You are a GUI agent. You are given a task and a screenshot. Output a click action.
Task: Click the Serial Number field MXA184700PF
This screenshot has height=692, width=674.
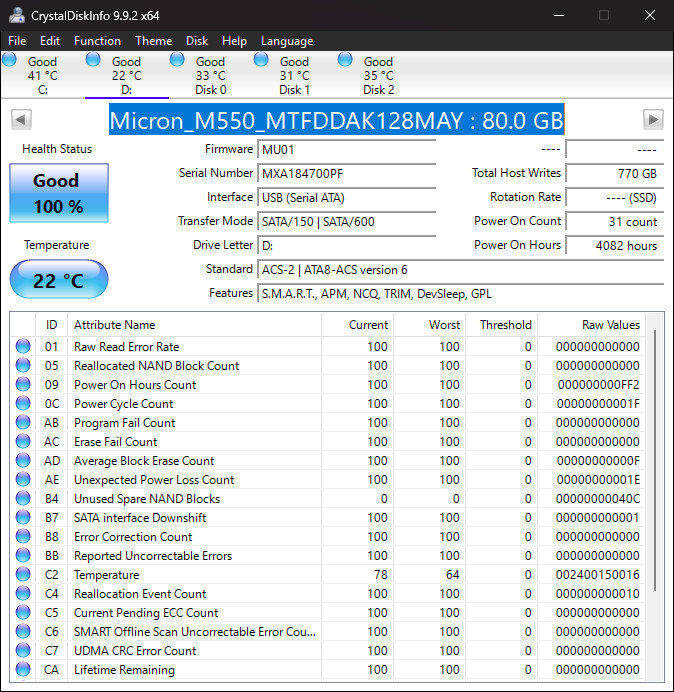346,173
